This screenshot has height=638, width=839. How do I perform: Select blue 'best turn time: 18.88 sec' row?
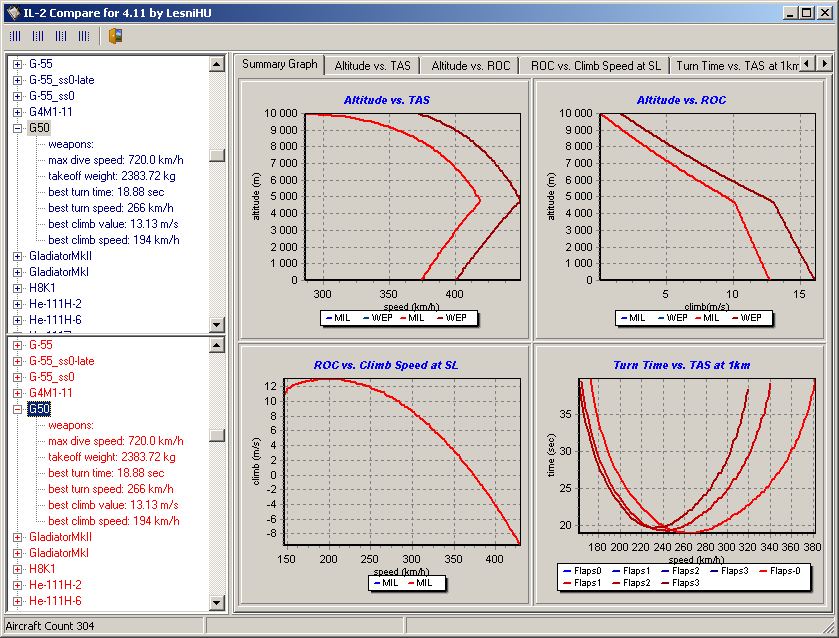pyautogui.click(x=106, y=193)
